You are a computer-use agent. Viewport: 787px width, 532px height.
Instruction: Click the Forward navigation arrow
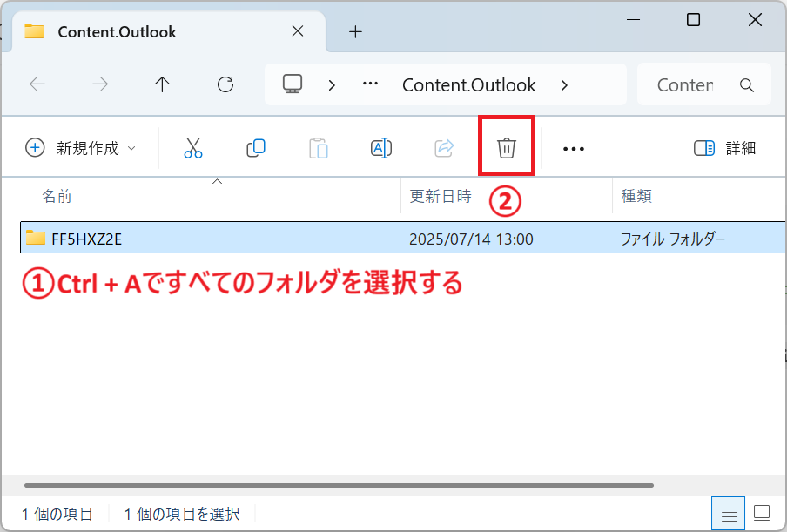100,84
